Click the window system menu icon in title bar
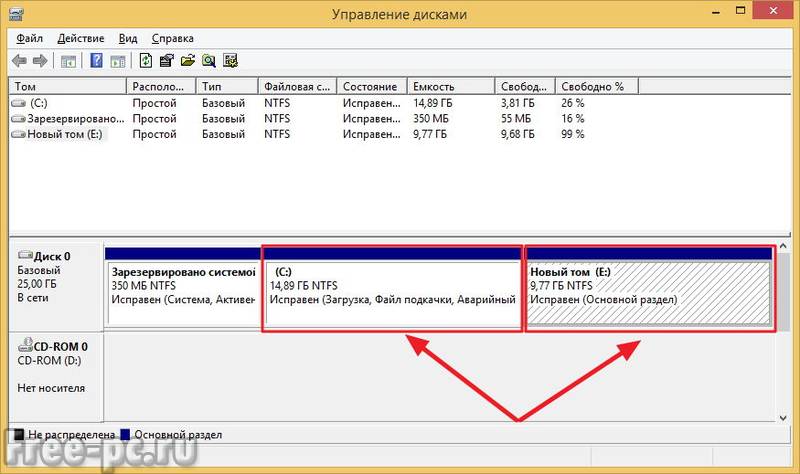This screenshot has height=474, width=800. coord(16,13)
